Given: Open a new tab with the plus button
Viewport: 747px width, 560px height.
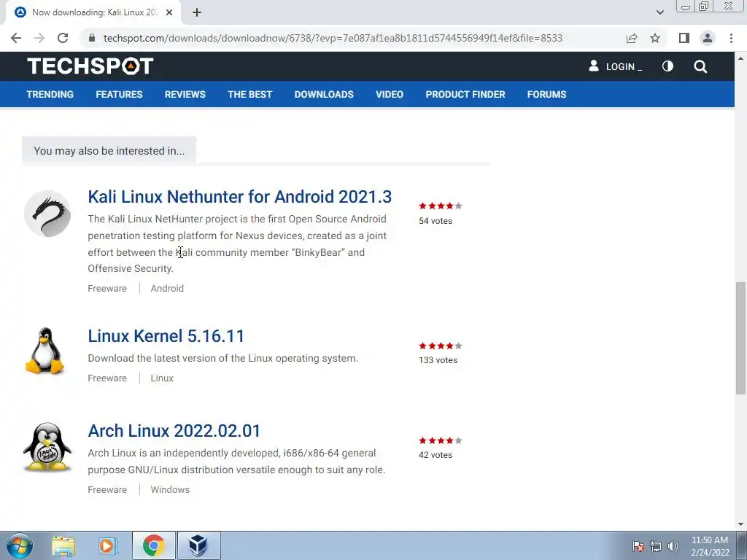Looking at the screenshot, I should [x=197, y=12].
